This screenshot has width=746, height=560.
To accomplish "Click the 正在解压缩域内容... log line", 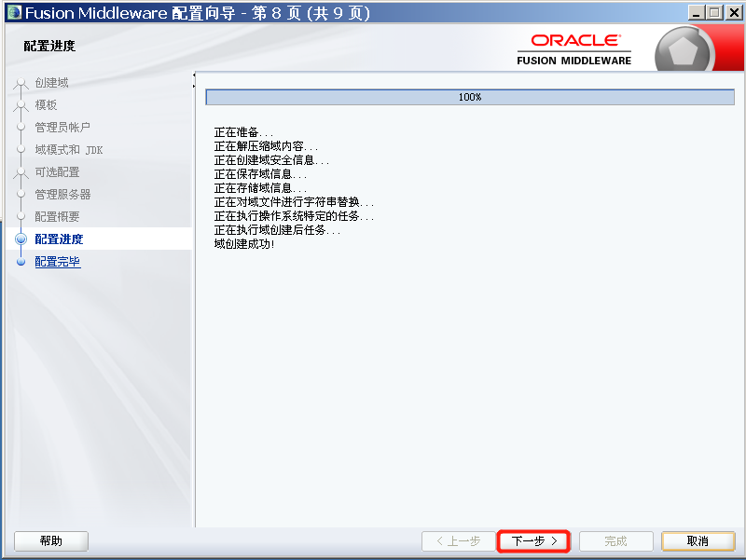I will [266, 146].
